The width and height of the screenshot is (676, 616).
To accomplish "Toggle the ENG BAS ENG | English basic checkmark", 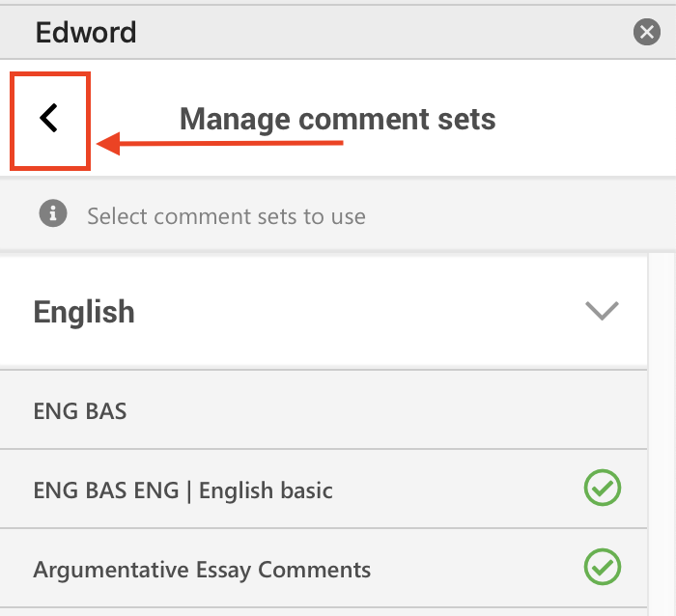I will pos(603,489).
